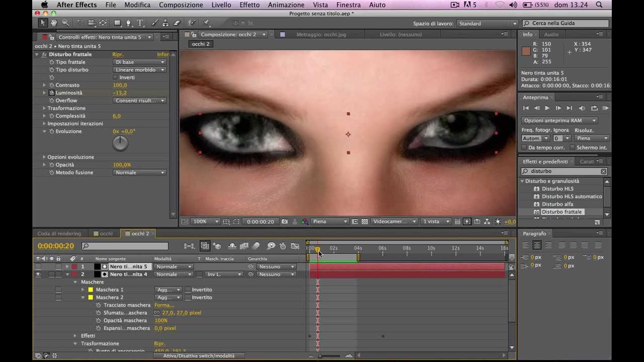Select the Rotation tool
The width and height of the screenshot is (644, 362).
point(79,23)
